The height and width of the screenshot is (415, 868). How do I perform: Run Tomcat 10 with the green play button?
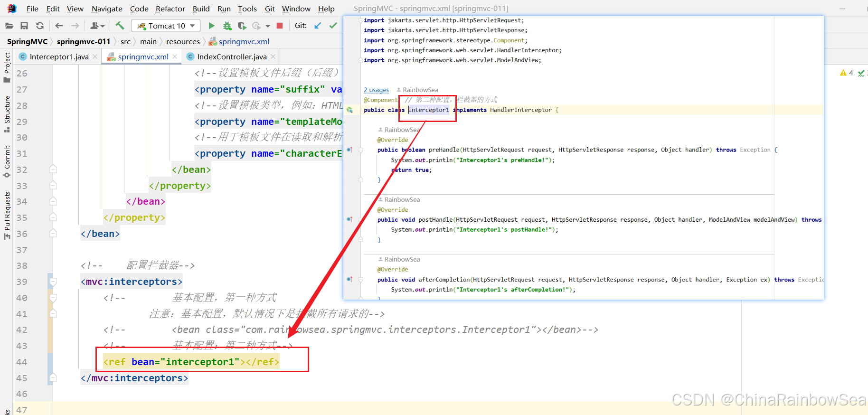pos(212,26)
